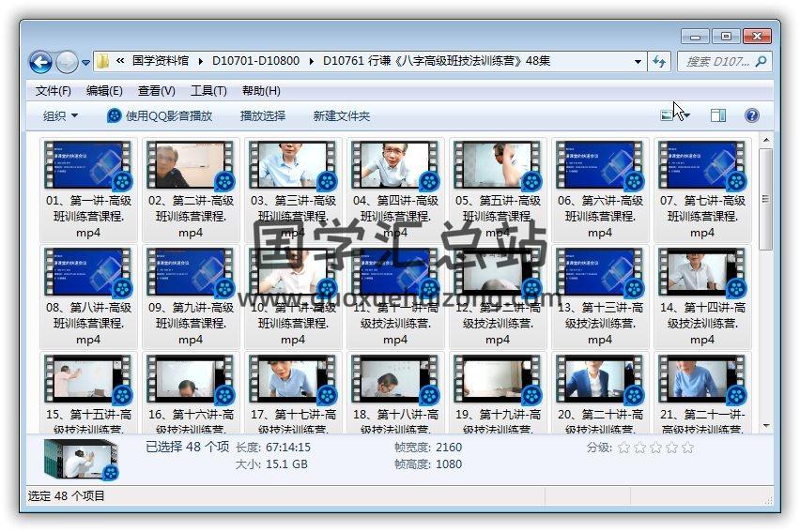This screenshot has height=532, width=800.
Task: Toggle the preview pane icon
Action: (718, 115)
